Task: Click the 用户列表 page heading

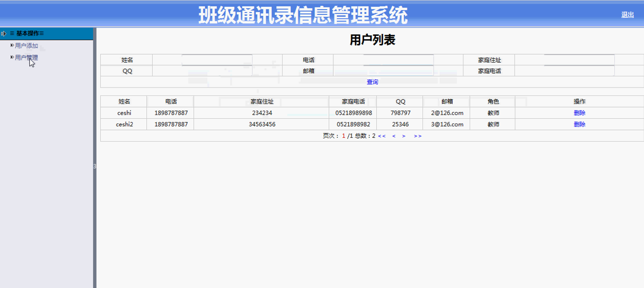Action: point(372,40)
